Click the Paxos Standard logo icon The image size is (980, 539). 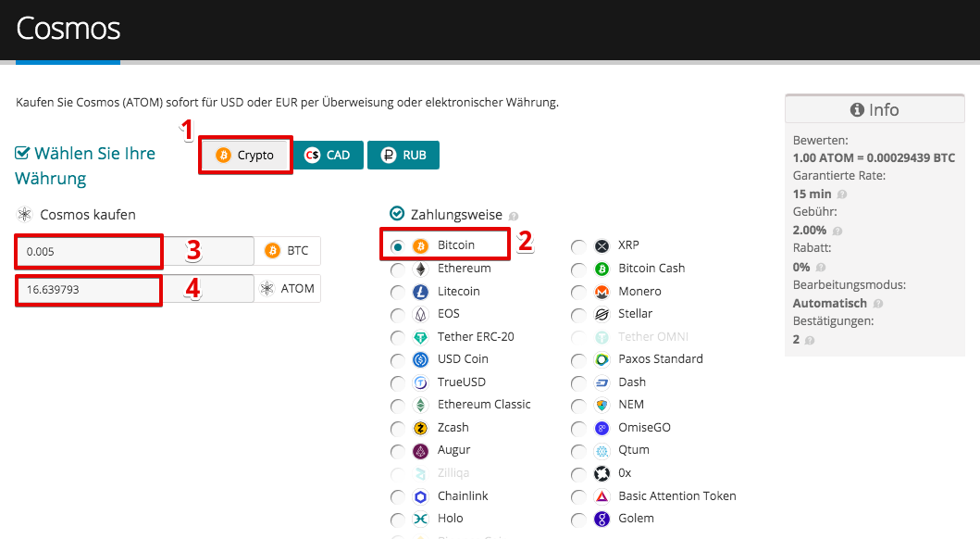tap(602, 359)
